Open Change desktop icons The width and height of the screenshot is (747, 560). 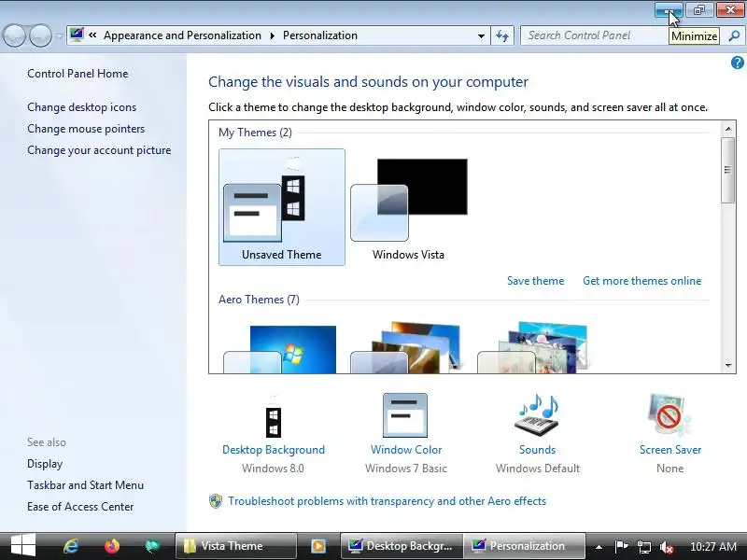(x=81, y=107)
